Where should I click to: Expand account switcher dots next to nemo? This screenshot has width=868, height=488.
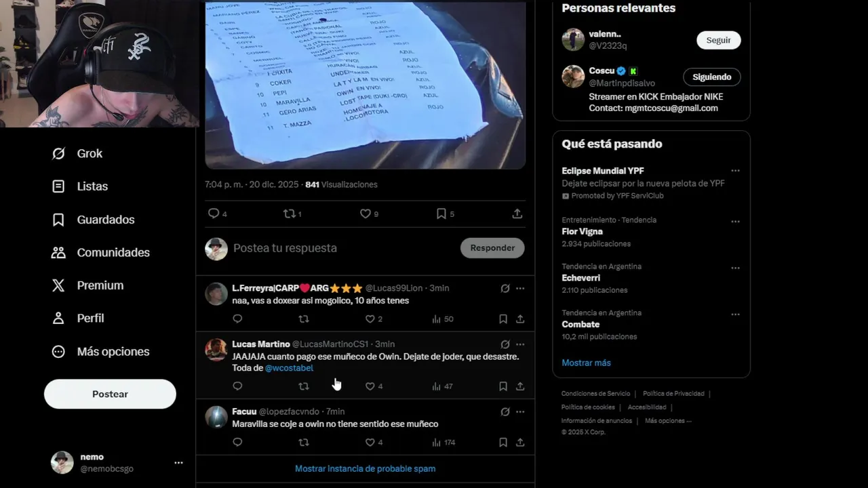[178, 463]
